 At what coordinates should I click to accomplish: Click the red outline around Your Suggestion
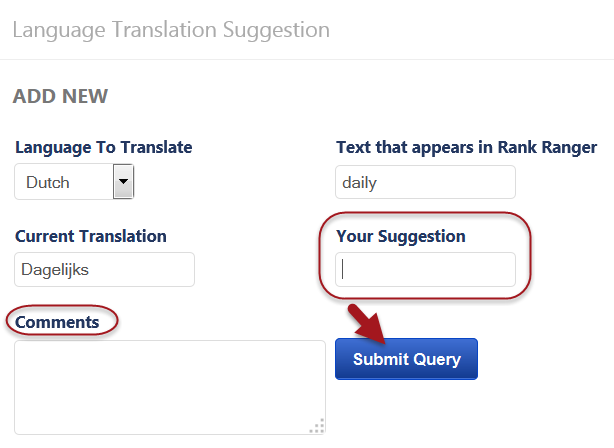tap(529, 256)
